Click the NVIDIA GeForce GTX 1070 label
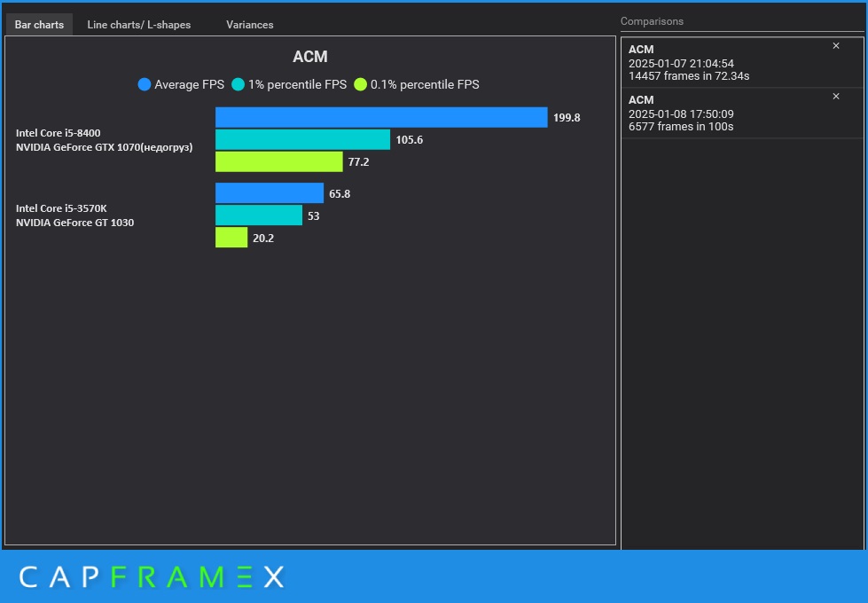Screen dimensions: 868x603 (x=104, y=147)
